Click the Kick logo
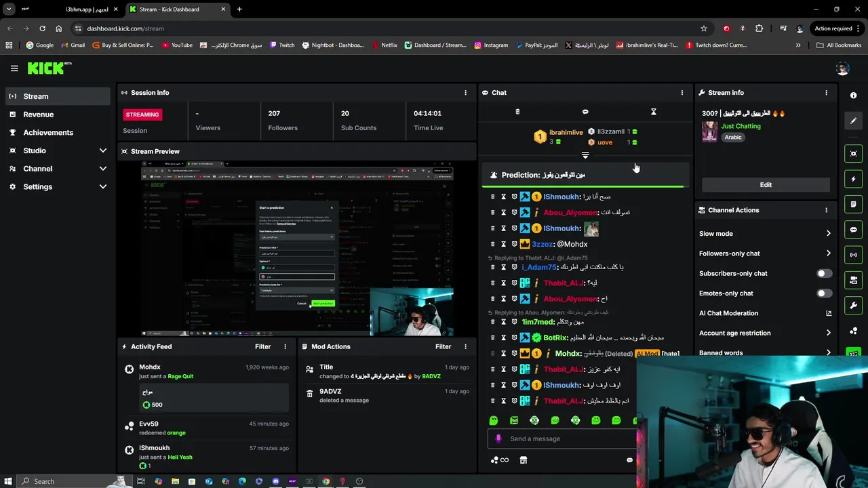868x488 pixels. (x=49, y=68)
